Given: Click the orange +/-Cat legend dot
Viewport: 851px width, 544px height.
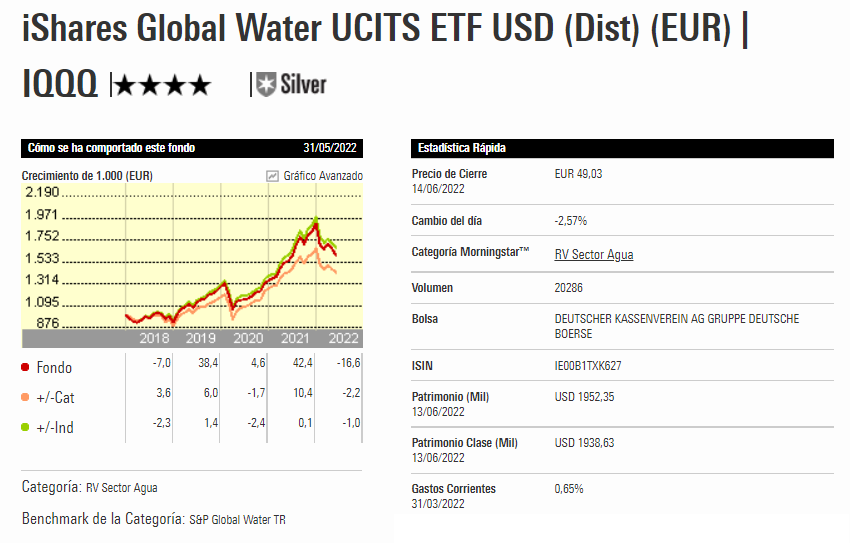Looking at the screenshot, I should [26, 398].
